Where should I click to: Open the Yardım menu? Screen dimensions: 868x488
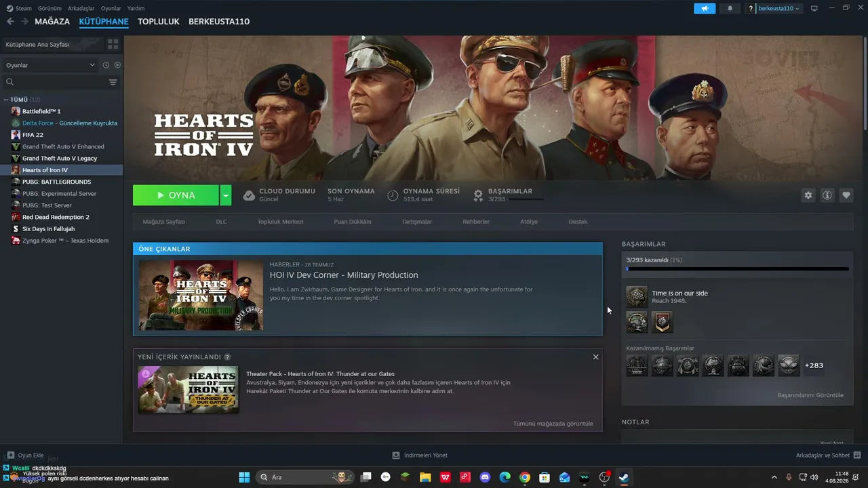click(x=136, y=8)
